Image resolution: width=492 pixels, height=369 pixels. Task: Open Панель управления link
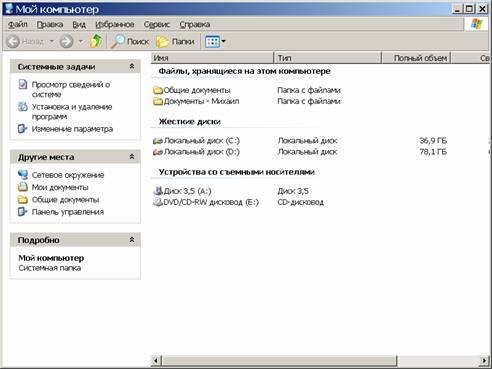(68, 212)
